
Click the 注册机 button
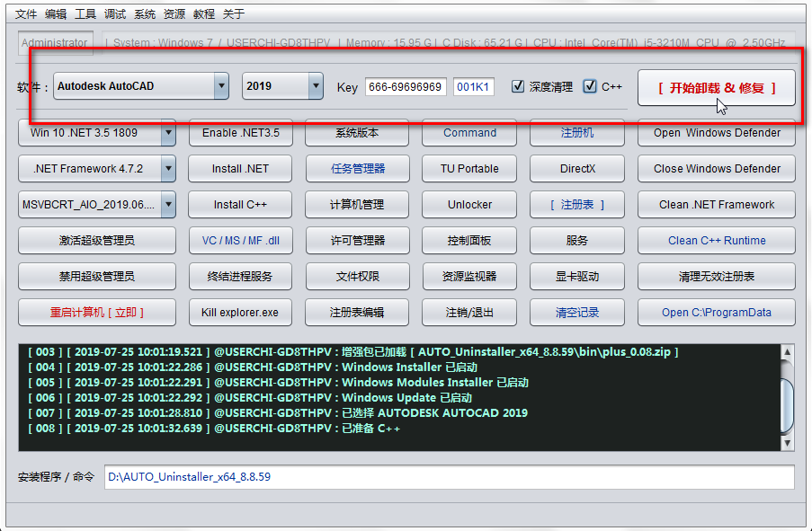tap(577, 133)
